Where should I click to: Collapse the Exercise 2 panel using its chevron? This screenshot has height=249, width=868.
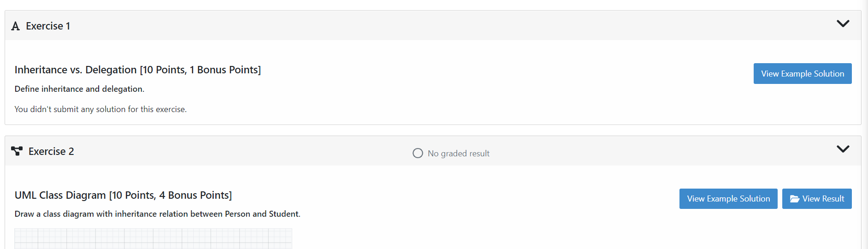pos(843,149)
